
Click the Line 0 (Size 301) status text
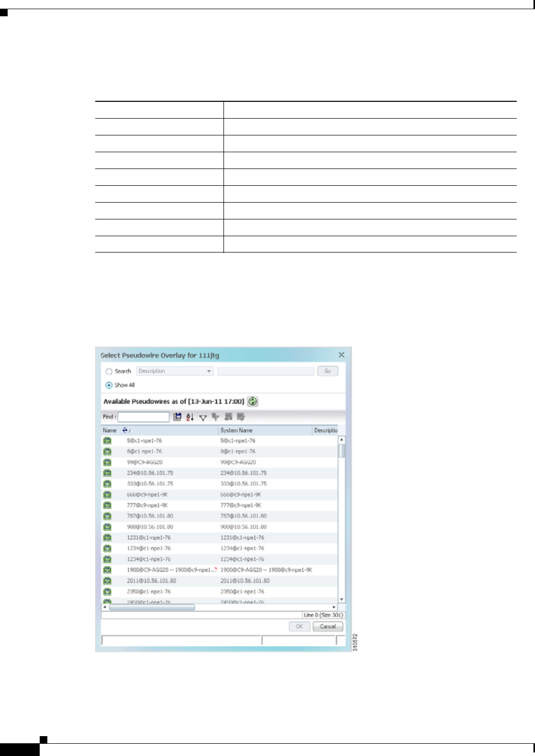coord(323,615)
